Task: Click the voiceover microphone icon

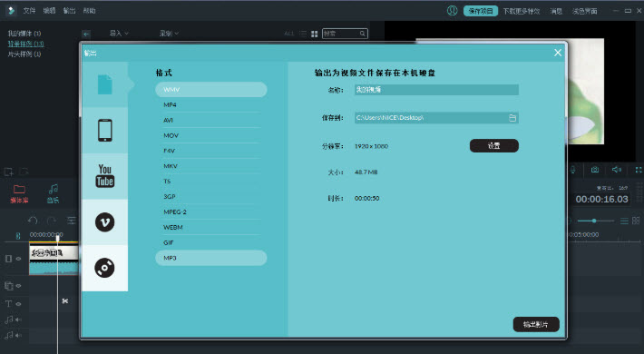Action: [572, 170]
